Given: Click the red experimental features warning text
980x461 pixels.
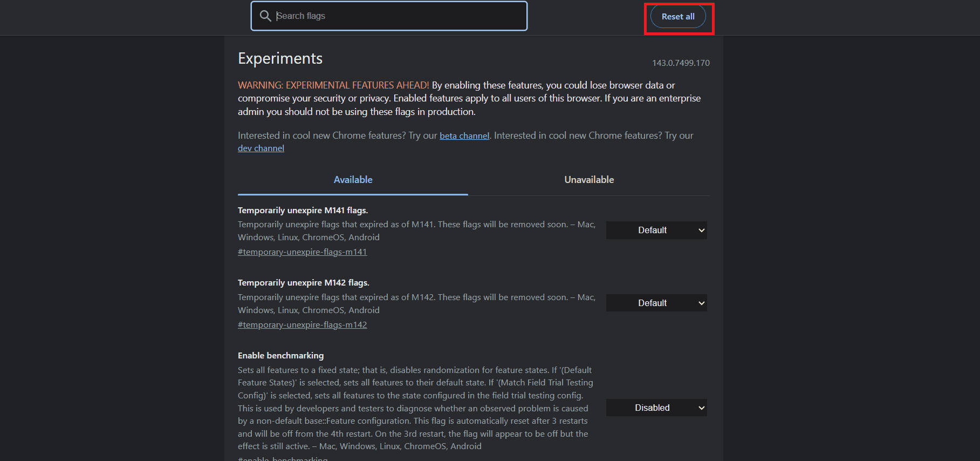Looking at the screenshot, I should click(333, 85).
